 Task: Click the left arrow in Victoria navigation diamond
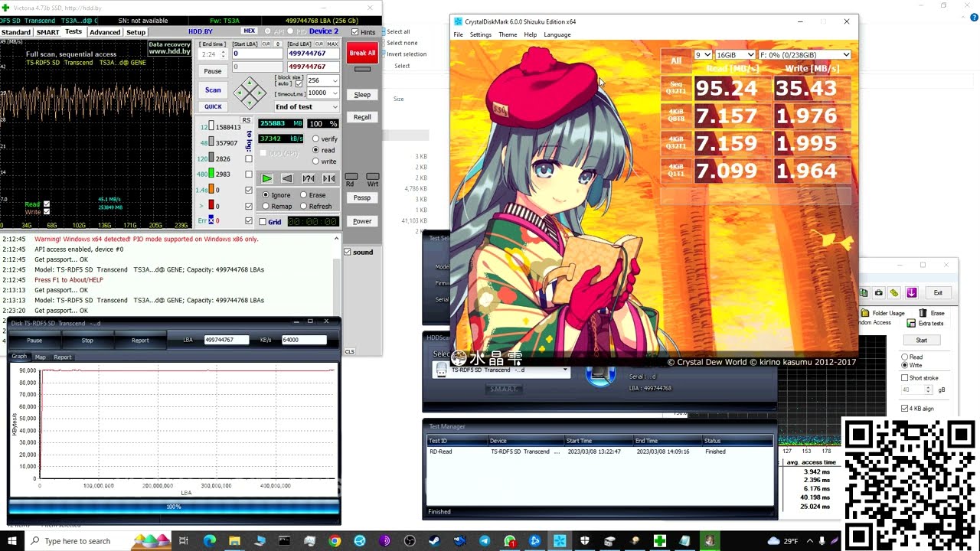coord(240,93)
